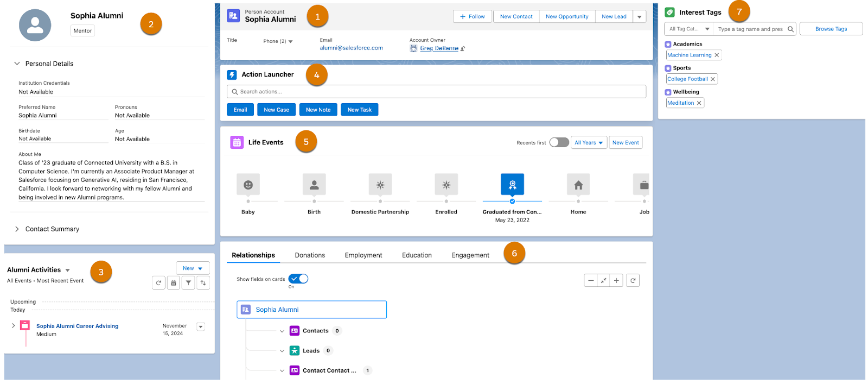
Task: Switch to the Employment tab
Action: pos(363,255)
